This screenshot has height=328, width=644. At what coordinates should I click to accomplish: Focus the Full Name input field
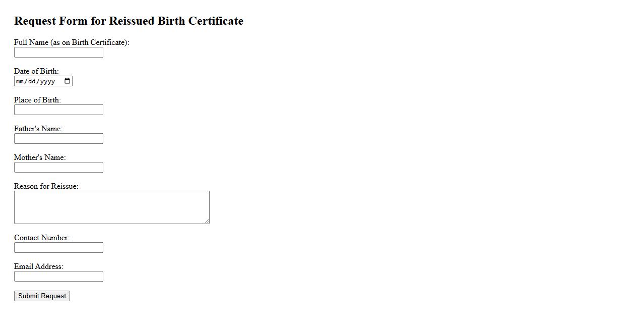(x=58, y=52)
